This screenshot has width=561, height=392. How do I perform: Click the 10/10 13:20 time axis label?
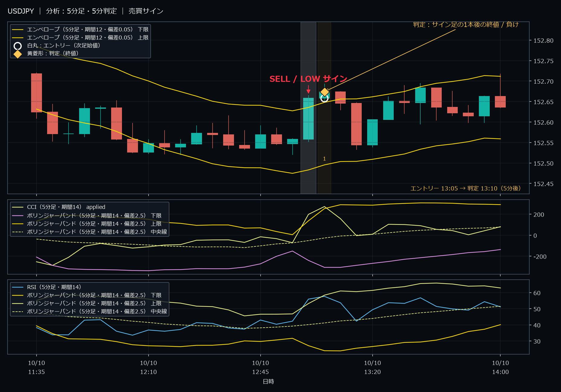tap(373, 368)
